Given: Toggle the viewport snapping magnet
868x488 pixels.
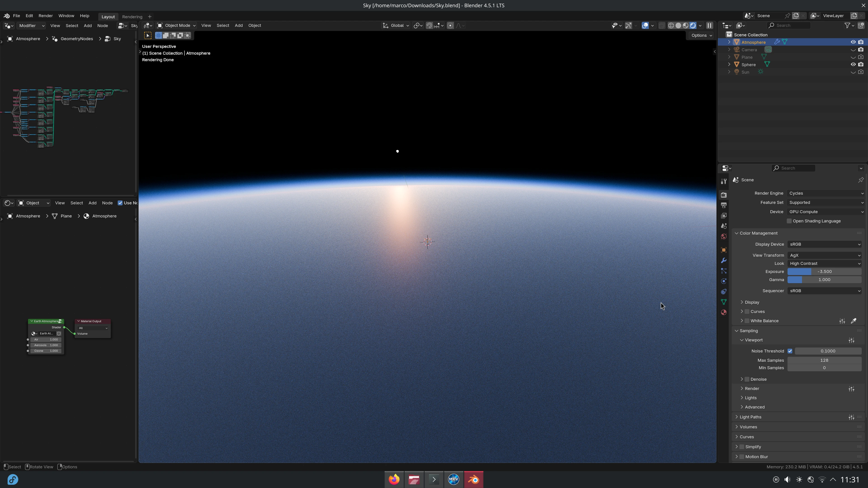Looking at the screenshot, I should pyautogui.click(x=429, y=26).
